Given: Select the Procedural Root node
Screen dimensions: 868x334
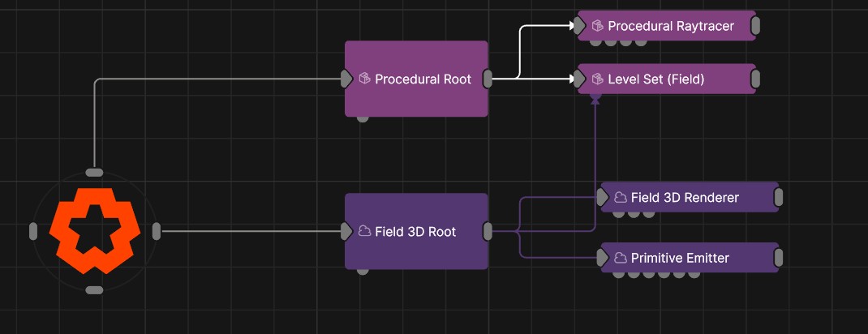Looking at the screenshot, I should click(x=416, y=97).
